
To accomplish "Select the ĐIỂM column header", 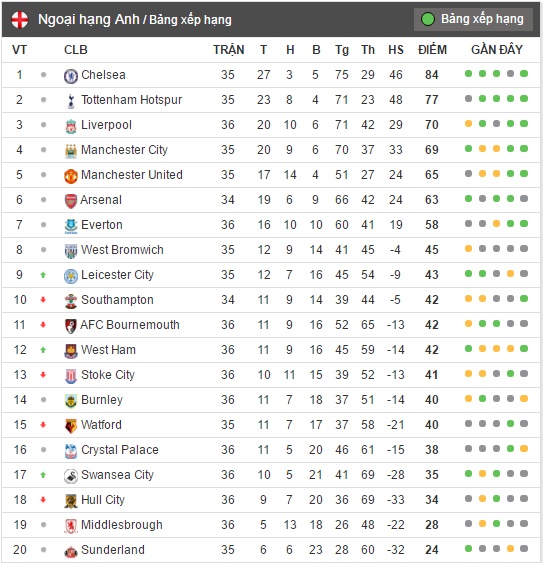I will tap(432, 50).
